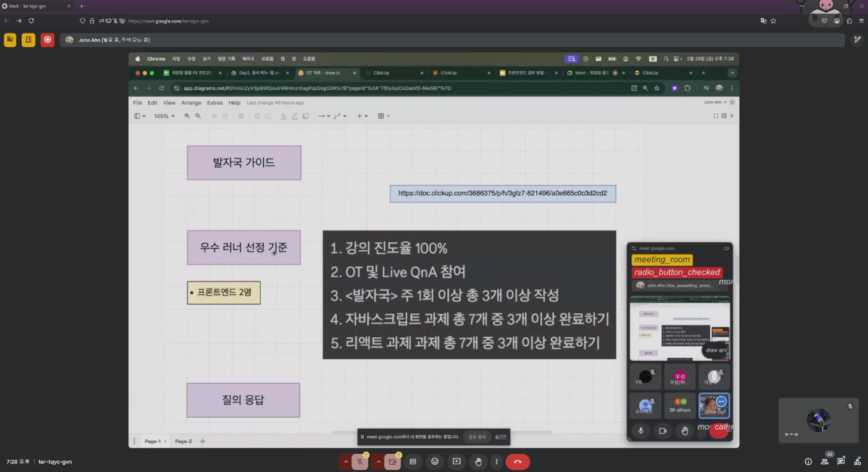
Task: Switch to the Page-1 tab
Action: tap(155, 442)
